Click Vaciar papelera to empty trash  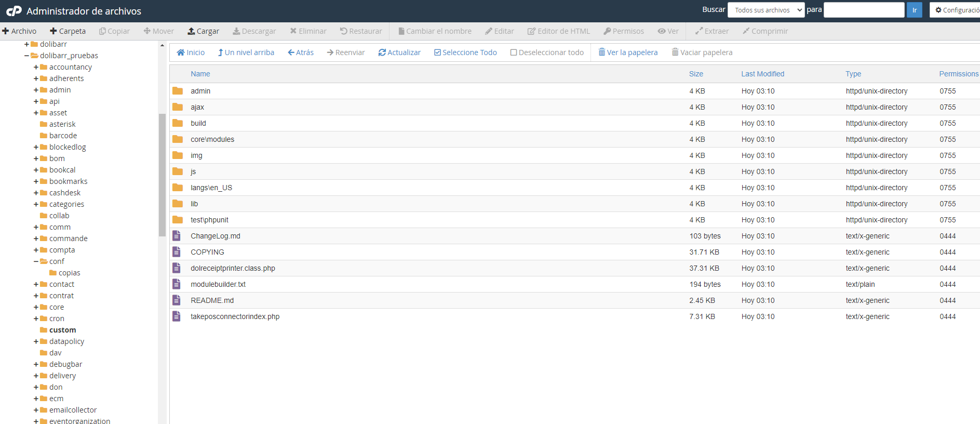(x=702, y=52)
